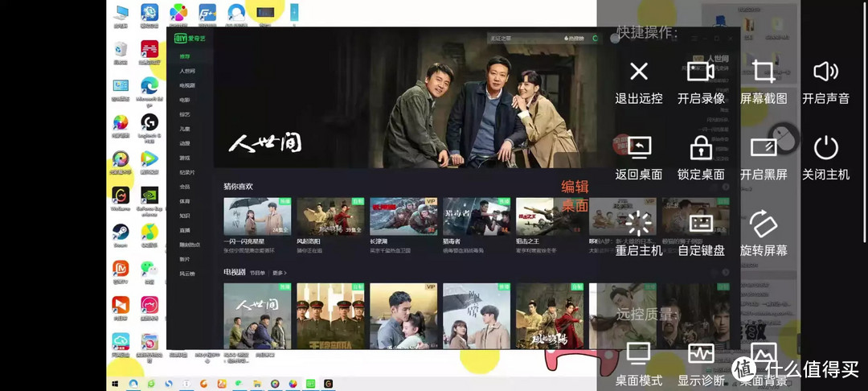Viewport: 868px width, 391px height.
Task: Open This PC desktop icon
Action: [x=121, y=16]
